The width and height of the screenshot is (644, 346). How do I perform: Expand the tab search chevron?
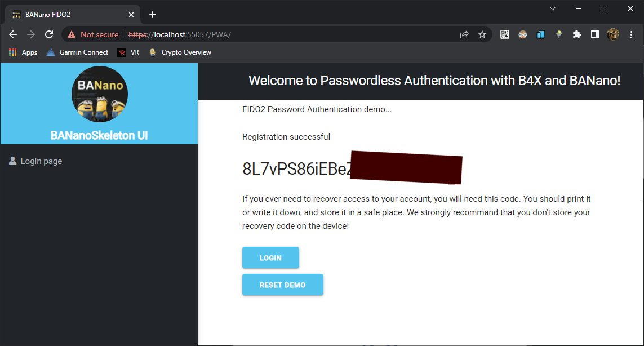pyautogui.click(x=553, y=8)
